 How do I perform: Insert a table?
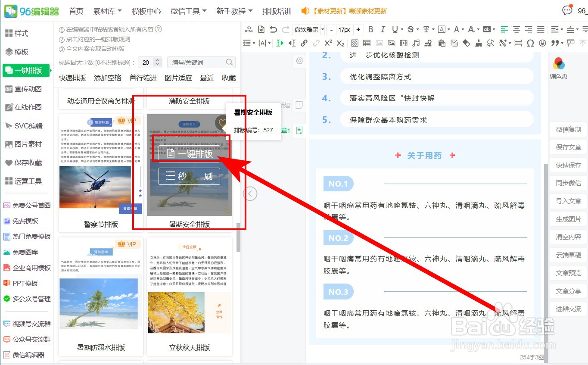coord(367,43)
